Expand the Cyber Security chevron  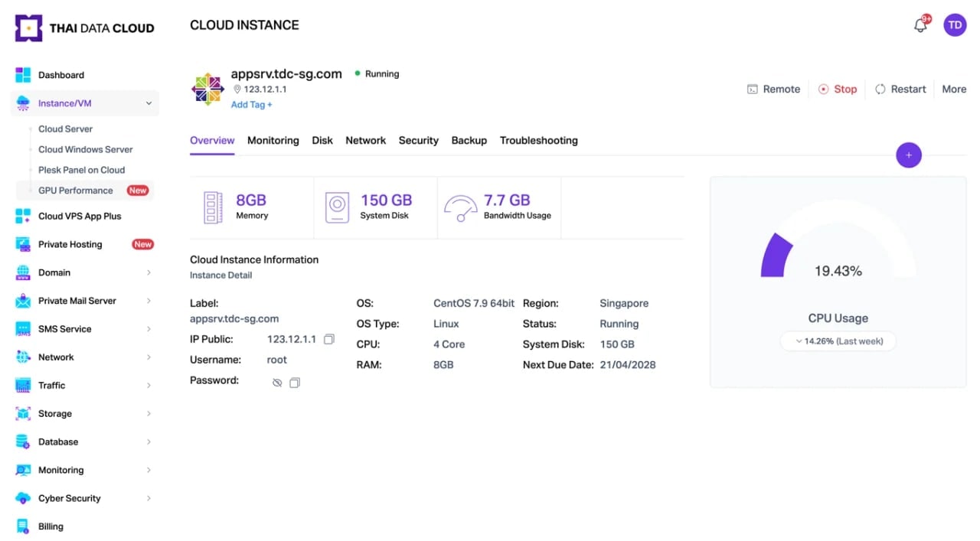point(149,498)
